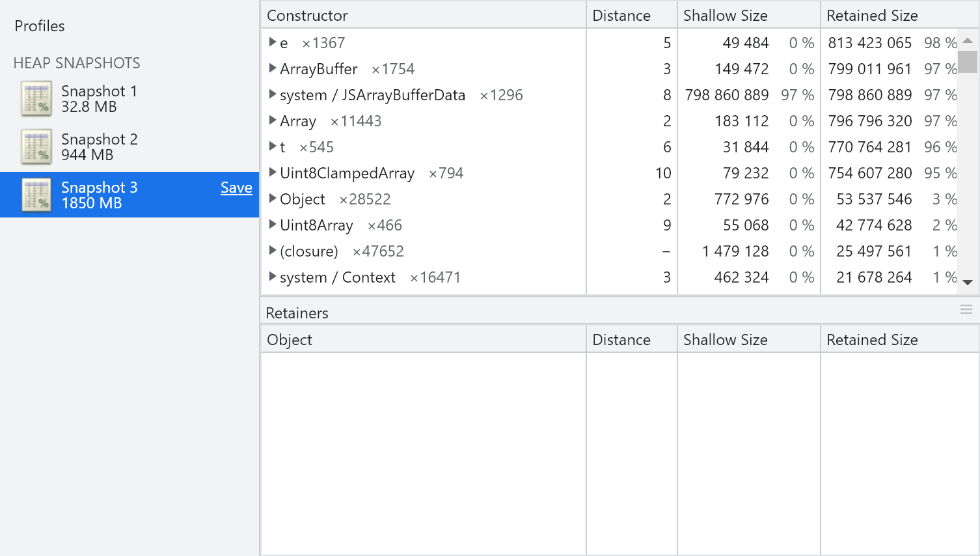The height and width of the screenshot is (556, 980).
Task: Expand the Uint8Array ×466 row
Action: [x=273, y=225]
